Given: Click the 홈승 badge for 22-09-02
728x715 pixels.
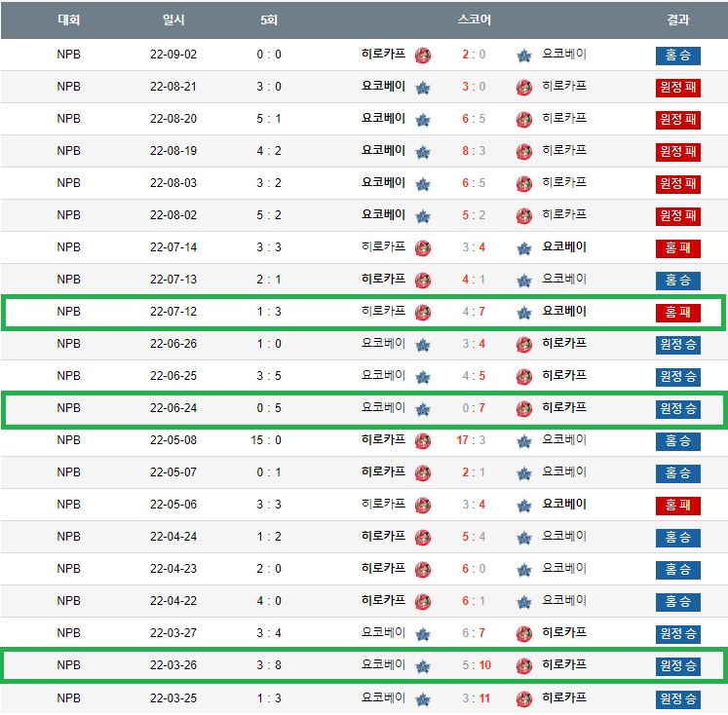Looking at the screenshot, I should pos(677,56).
